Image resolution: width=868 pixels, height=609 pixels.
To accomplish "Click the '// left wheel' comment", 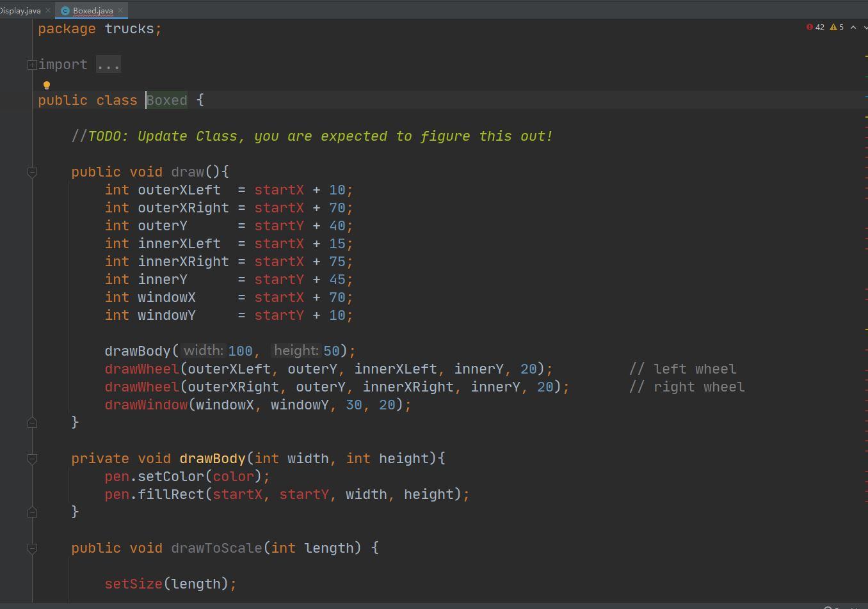I will coord(683,369).
